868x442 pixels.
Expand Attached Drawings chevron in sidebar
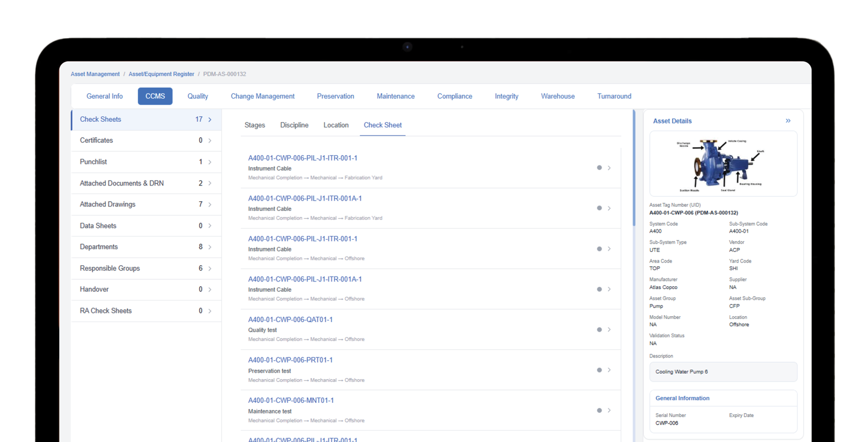[210, 204]
